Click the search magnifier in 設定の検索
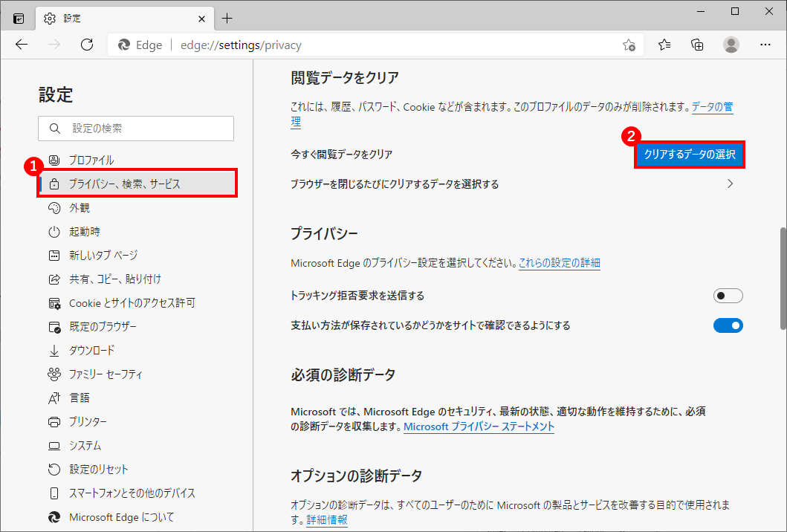This screenshot has width=787, height=532. click(55, 129)
